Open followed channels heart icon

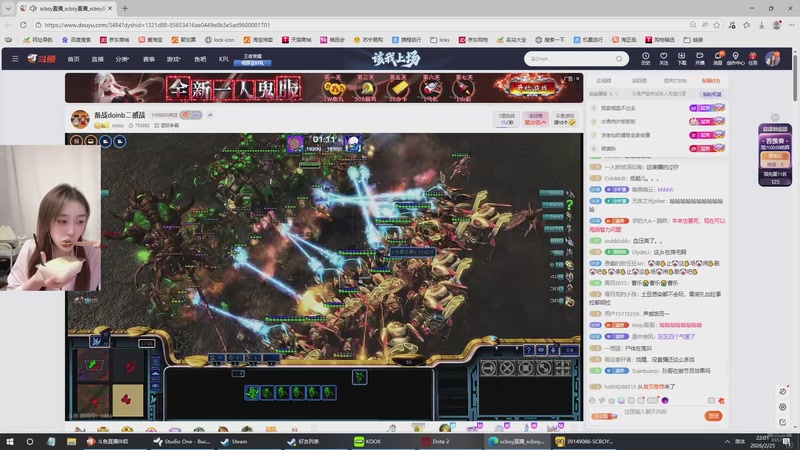(663, 58)
